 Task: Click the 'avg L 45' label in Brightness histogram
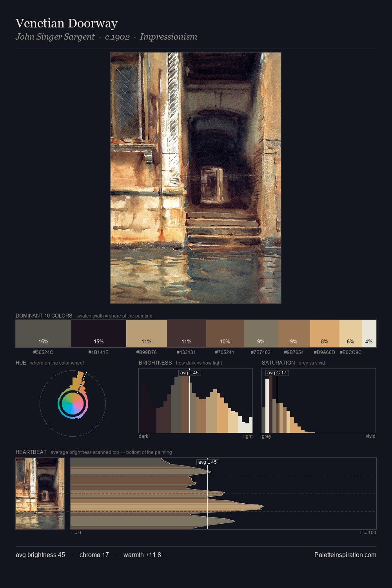(190, 373)
